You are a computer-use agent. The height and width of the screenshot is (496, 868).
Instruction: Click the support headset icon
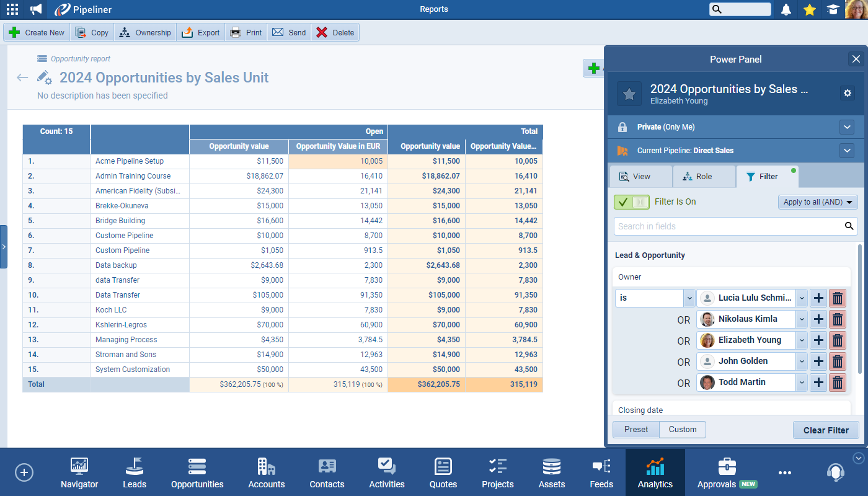tap(835, 472)
